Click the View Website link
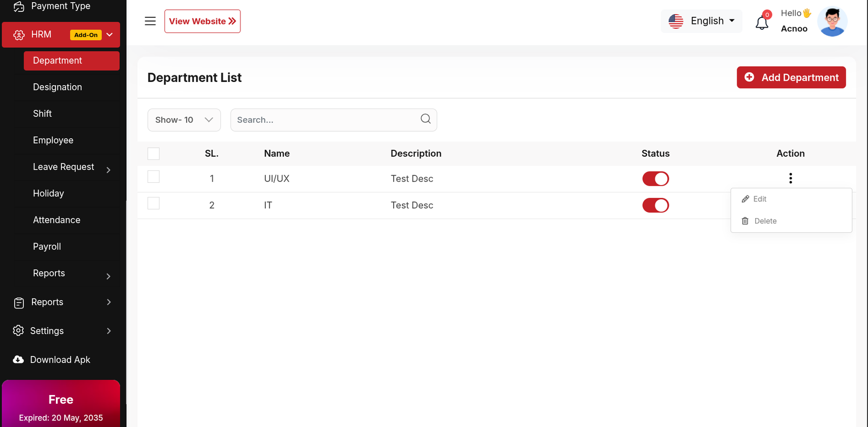Image resolution: width=868 pixels, height=427 pixels. 202,21
